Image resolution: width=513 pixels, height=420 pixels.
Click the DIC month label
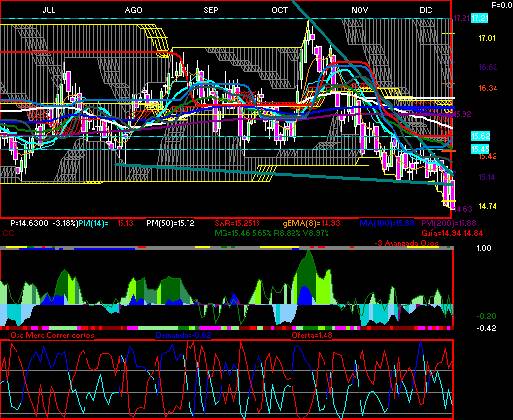click(x=426, y=10)
